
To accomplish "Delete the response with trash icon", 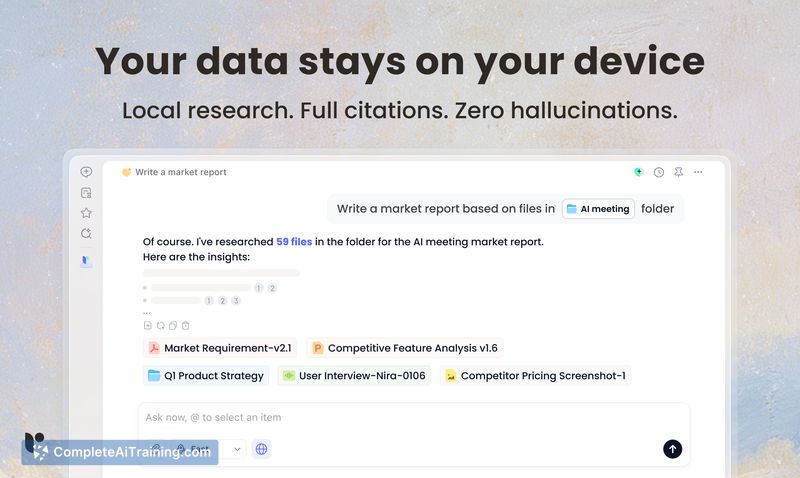I will point(186,325).
